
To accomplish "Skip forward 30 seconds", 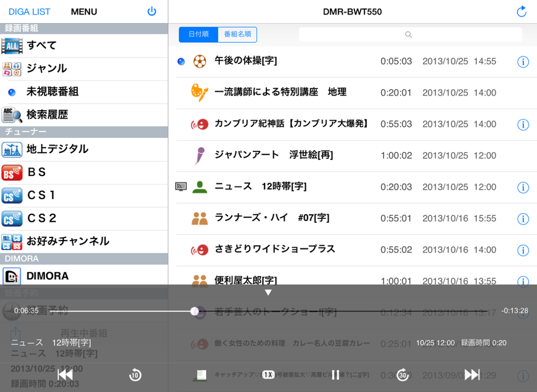I will pyautogui.click(x=402, y=375).
